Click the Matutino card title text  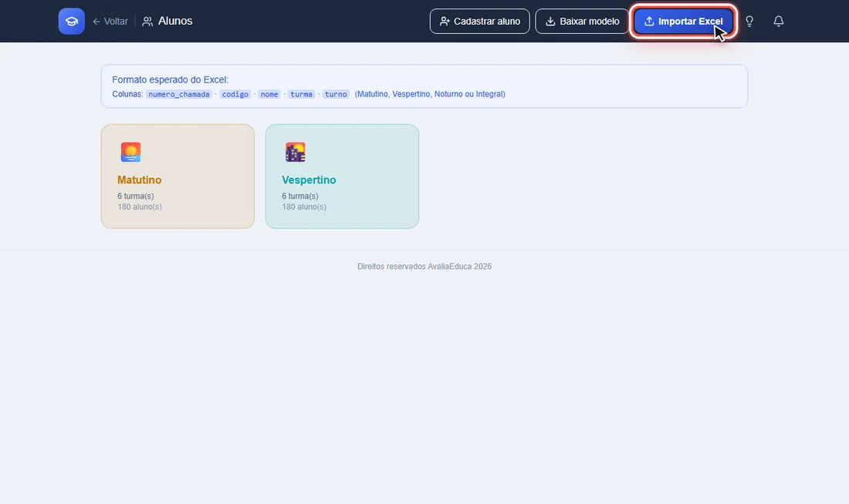[139, 180]
